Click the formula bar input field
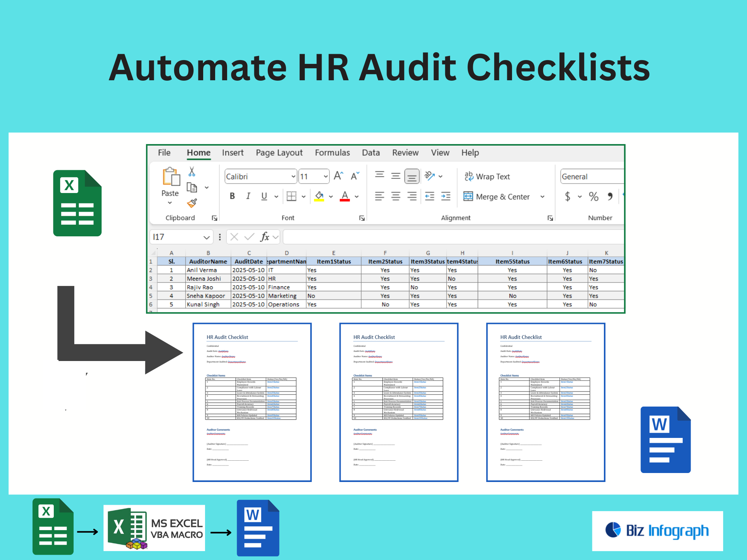Image resolution: width=747 pixels, height=560 pixels. 453,237
